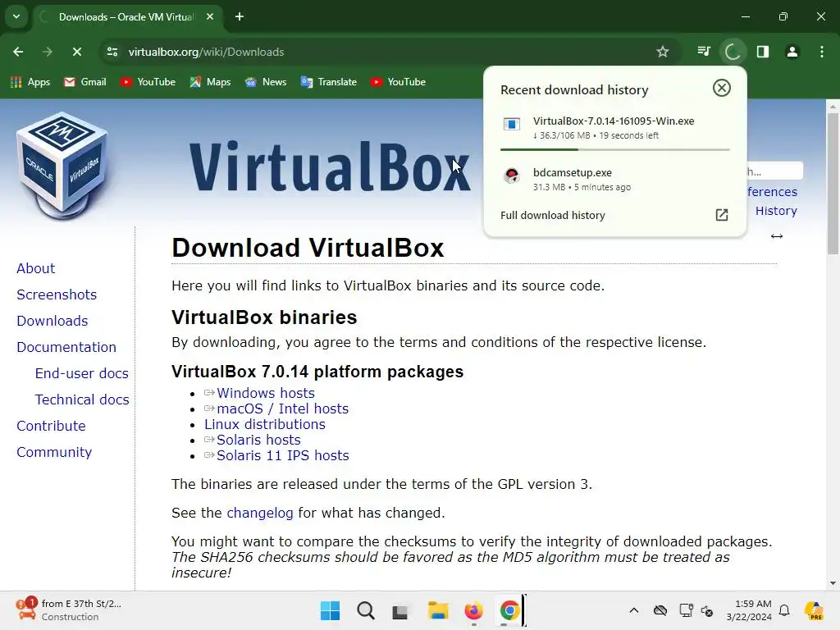Image resolution: width=840 pixels, height=630 pixels.
Task: Open Translate bookmark
Action: click(329, 82)
